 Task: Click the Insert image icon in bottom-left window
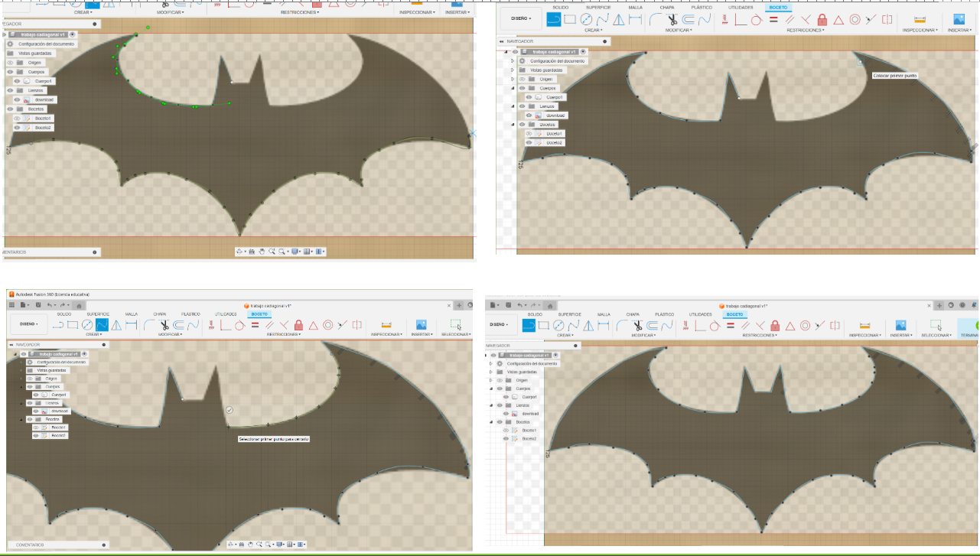(x=421, y=325)
